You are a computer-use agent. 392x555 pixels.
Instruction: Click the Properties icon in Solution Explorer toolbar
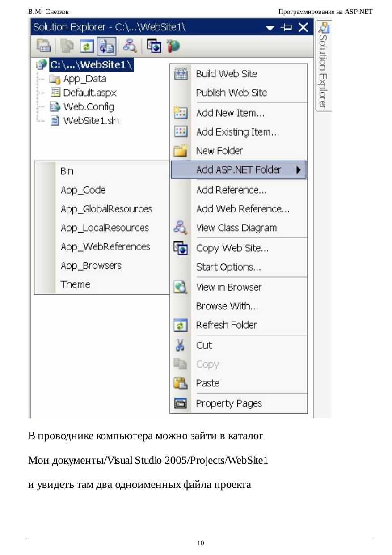coord(43,46)
